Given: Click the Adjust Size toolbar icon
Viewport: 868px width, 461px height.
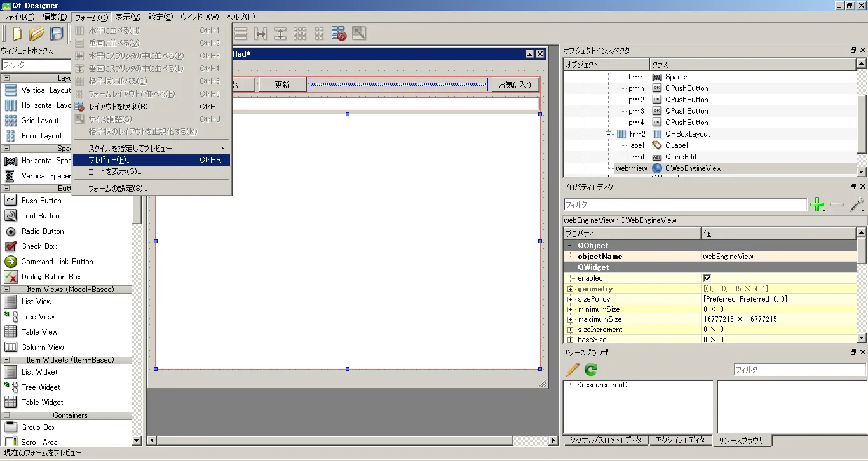Looking at the screenshot, I should coord(359,34).
